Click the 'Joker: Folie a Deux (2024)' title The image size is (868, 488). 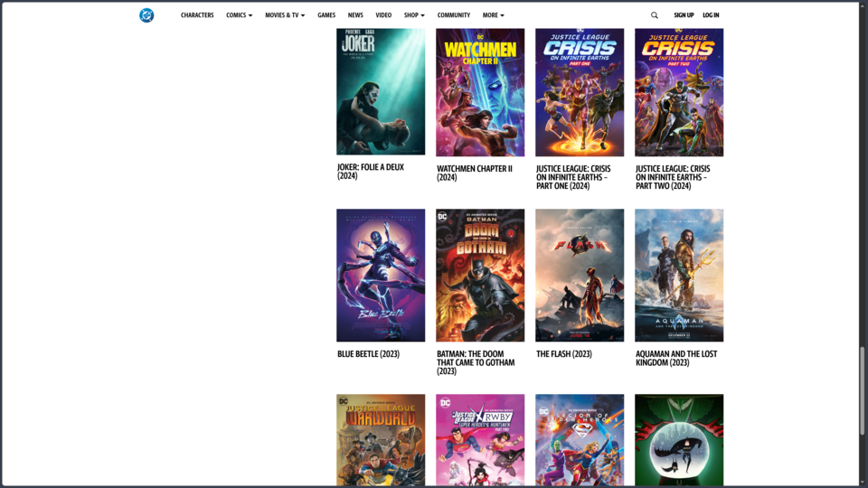(x=371, y=172)
